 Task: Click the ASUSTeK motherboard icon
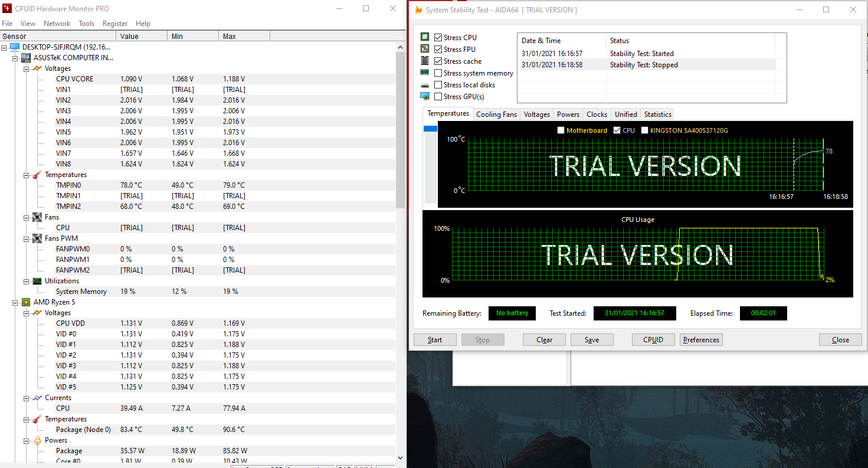click(26, 58)
